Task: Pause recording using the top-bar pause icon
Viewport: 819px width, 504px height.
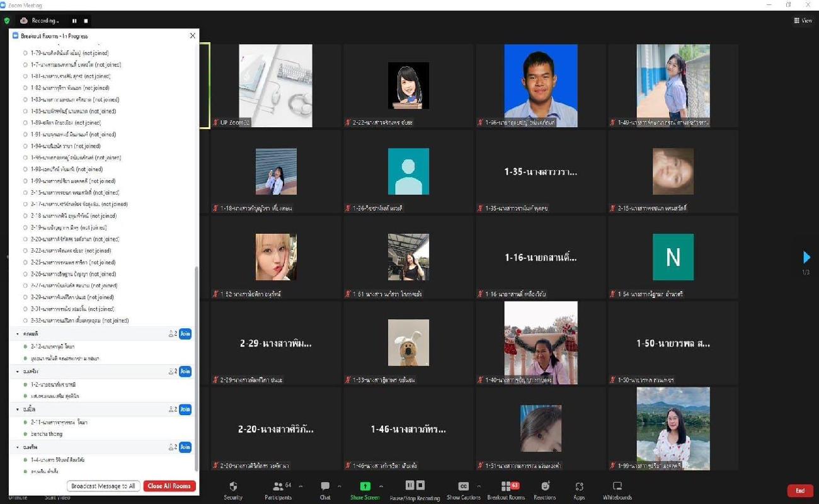Action: click(x=74, y=21)
